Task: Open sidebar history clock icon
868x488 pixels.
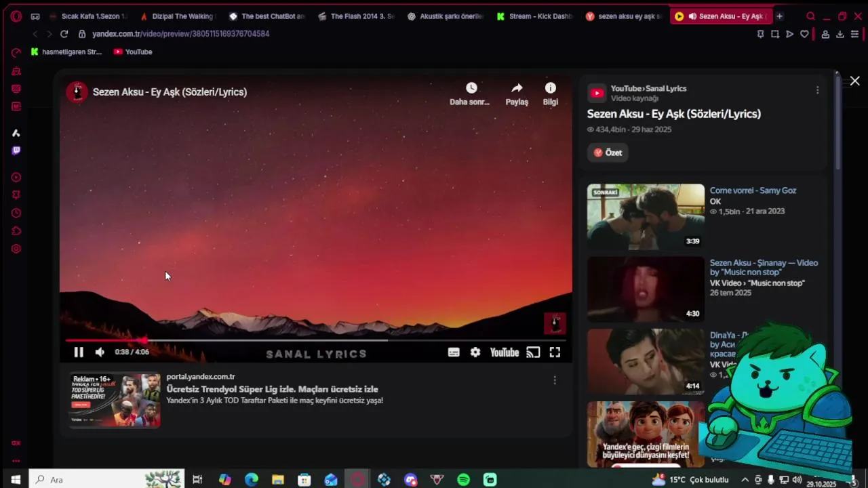Action: pos(16,213)
